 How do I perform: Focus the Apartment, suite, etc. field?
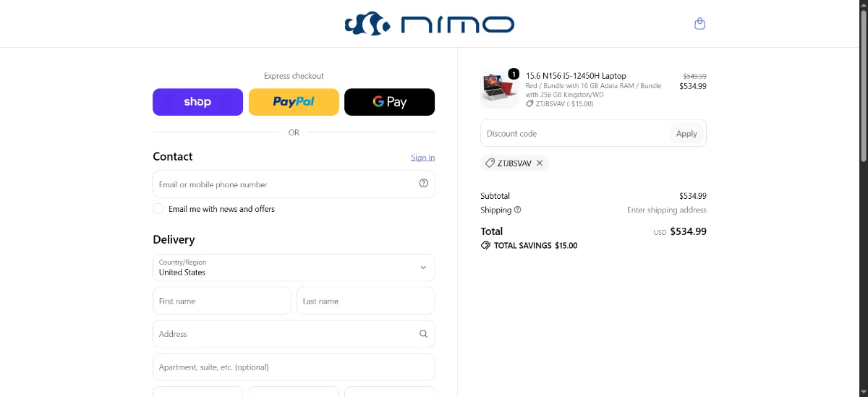click(x=294, y=367)
